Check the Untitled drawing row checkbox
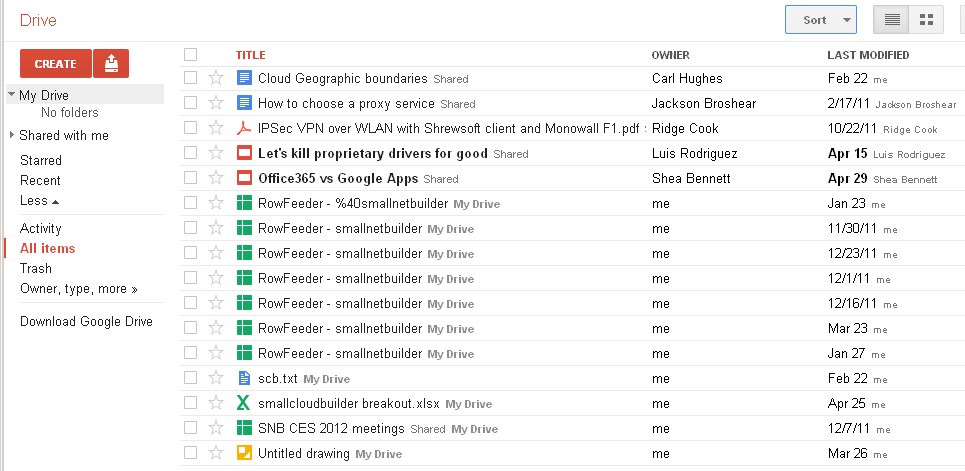Image resolution: width=965 pixels, height=471 pixels. (x=190, y=453)
